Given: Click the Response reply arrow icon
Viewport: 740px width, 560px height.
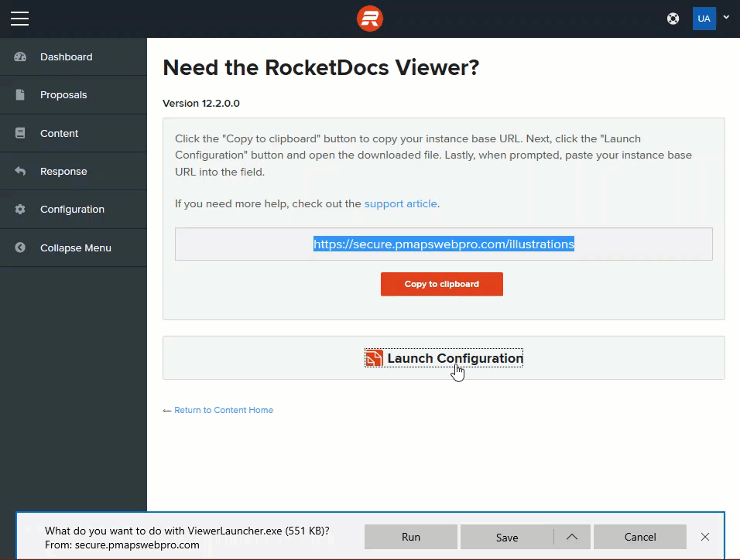Looking at the screenshot, I should (x=20, y=171).
